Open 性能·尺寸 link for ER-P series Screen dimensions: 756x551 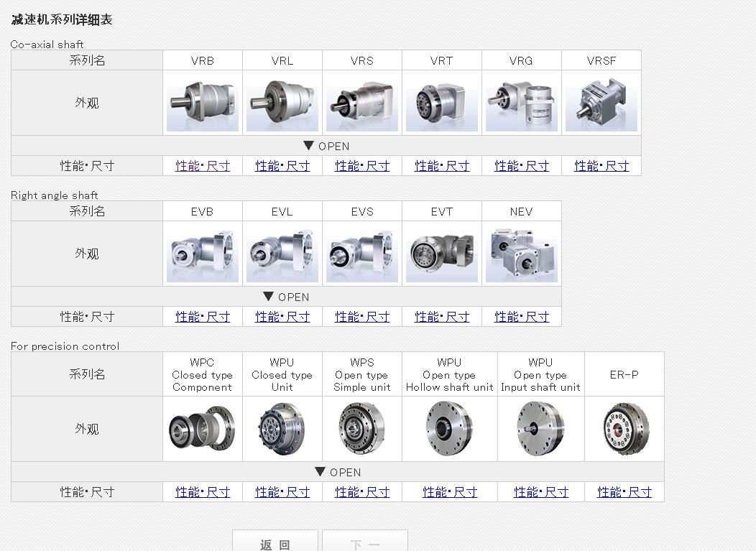[624, 492]
